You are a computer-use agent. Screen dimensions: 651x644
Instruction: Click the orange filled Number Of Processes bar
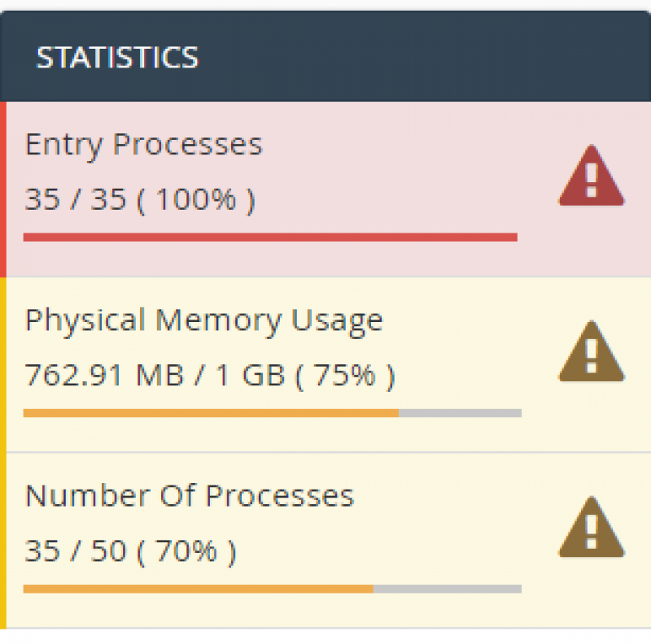(x=198, y=589)
